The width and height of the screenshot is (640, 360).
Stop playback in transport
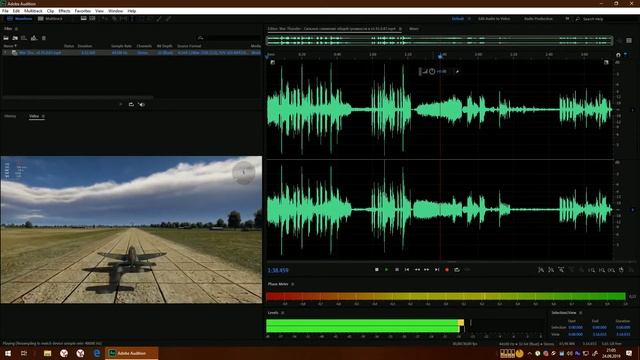376,270
